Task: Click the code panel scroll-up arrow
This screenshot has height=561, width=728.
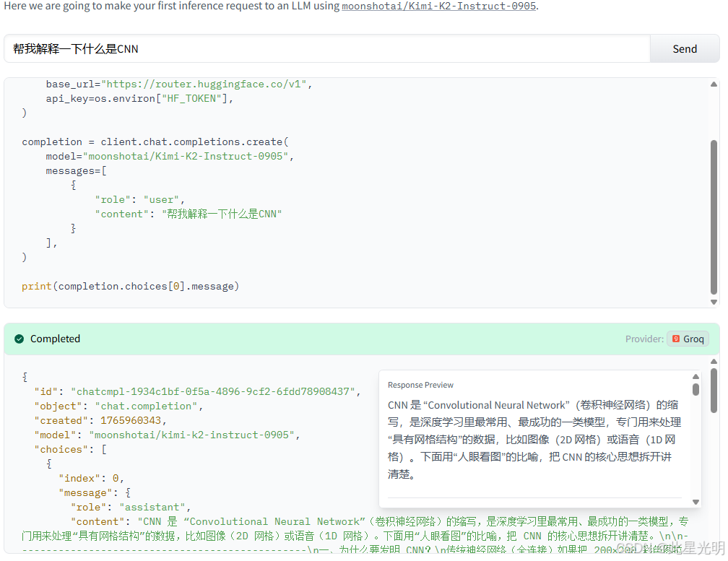Action: tap(714, 84)
